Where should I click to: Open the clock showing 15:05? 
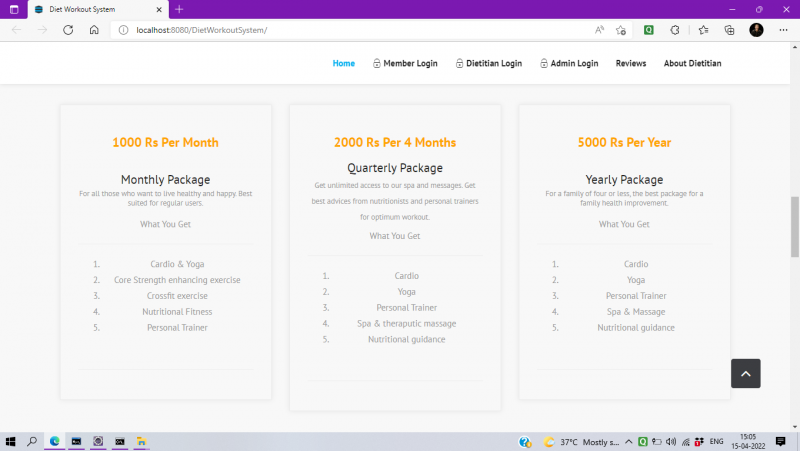coord(748,441)
